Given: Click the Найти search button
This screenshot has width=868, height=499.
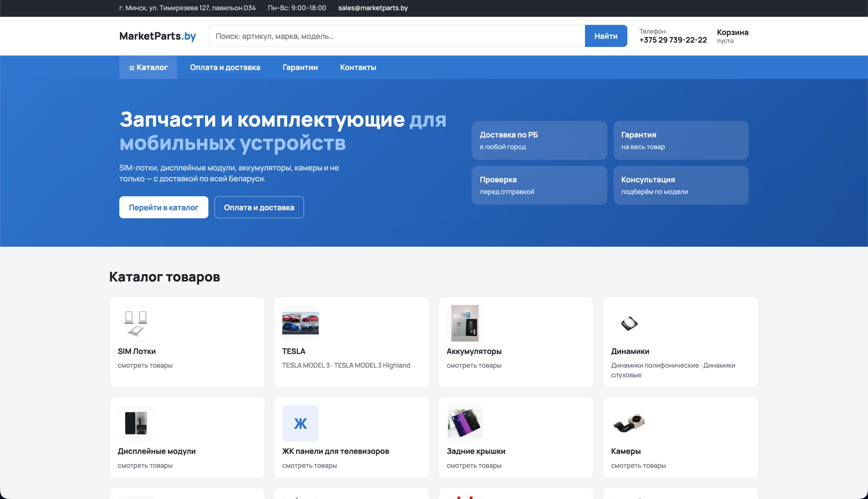Looking at the screenshot, I should click(606, 36).
